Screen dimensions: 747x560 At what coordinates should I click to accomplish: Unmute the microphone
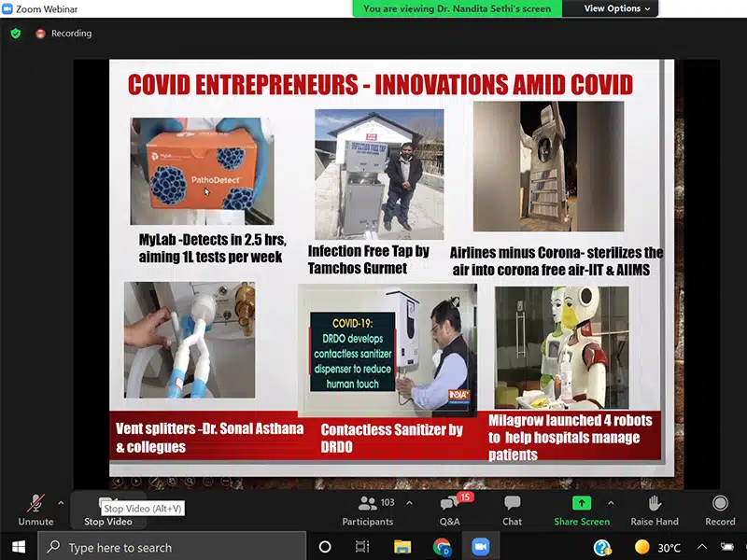pos(35,509)
